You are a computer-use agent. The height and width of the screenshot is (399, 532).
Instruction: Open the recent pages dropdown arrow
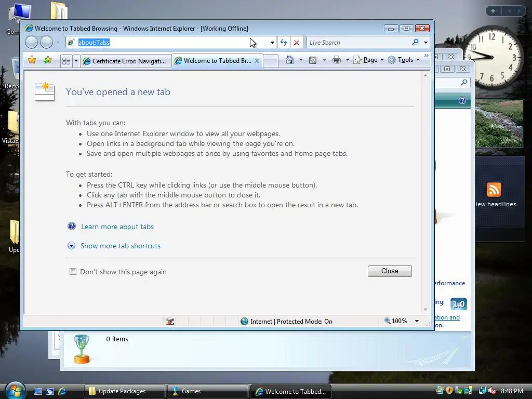[58, 43]
